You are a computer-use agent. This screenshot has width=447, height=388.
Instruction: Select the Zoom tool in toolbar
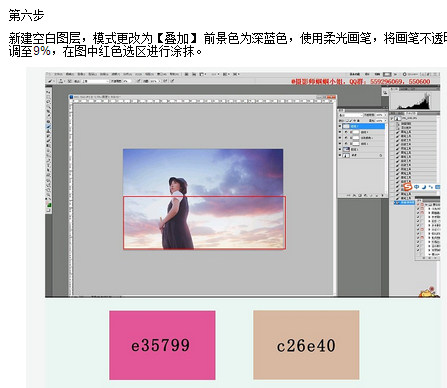(x=49, y=194)
